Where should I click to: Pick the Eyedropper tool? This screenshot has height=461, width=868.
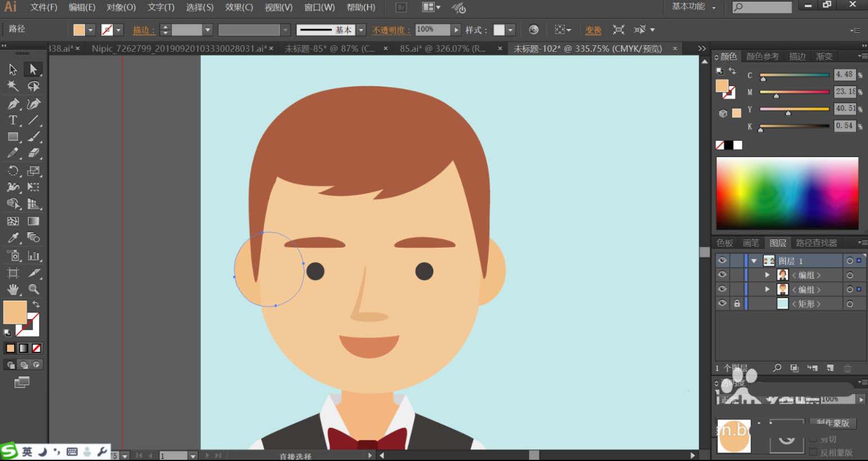click(12, 238)
